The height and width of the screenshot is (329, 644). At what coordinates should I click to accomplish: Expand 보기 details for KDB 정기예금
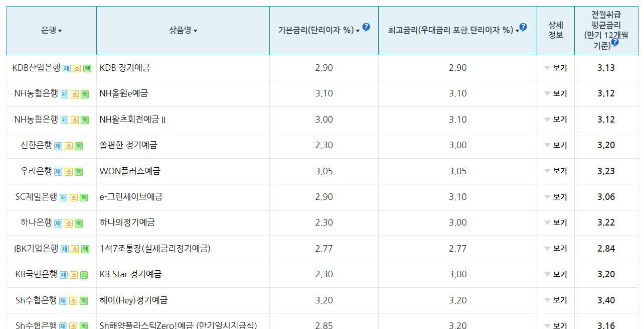coord(556,68)
